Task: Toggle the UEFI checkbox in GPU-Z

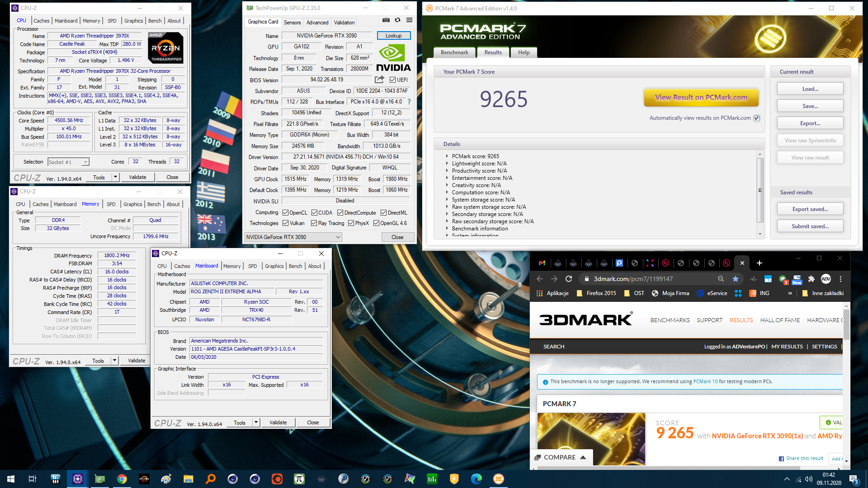Action: (x=393, y=80)
